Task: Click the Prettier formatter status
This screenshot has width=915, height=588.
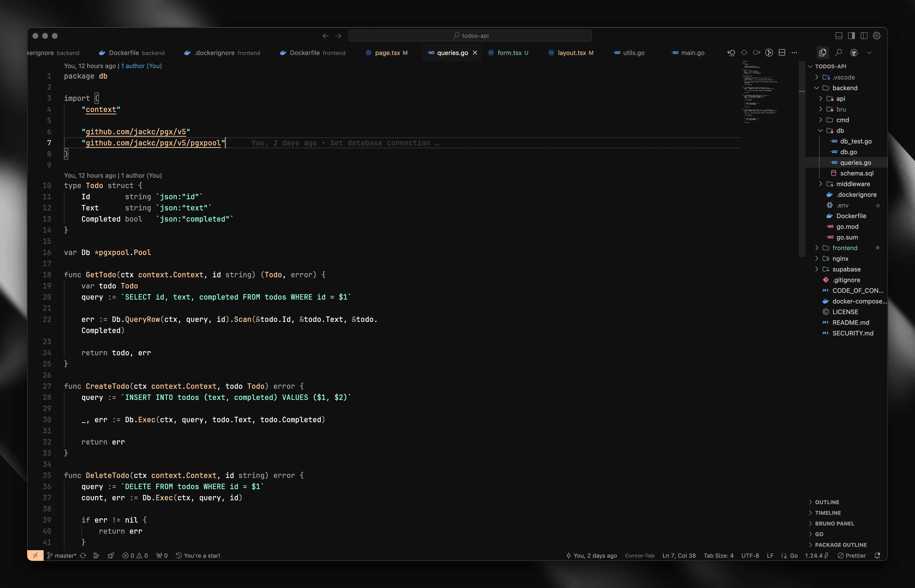Action: [852, 556]
